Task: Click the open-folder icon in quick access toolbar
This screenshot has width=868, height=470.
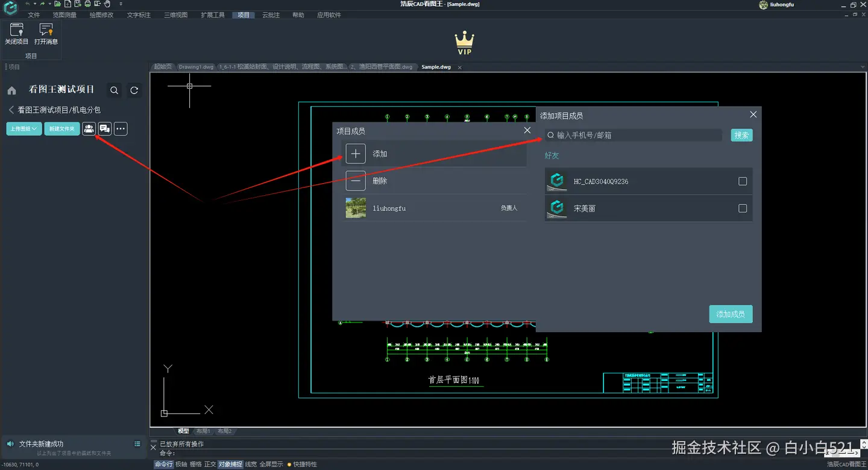Action: (58, 4)
